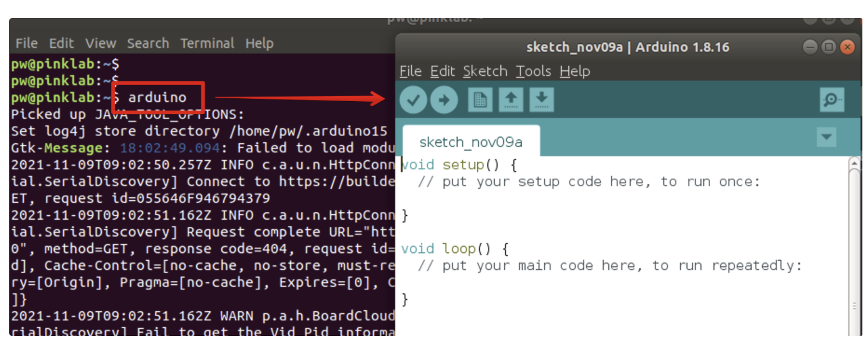Open the terminal Edit menu
The image size is (868, 345).
tap(61, 43)
